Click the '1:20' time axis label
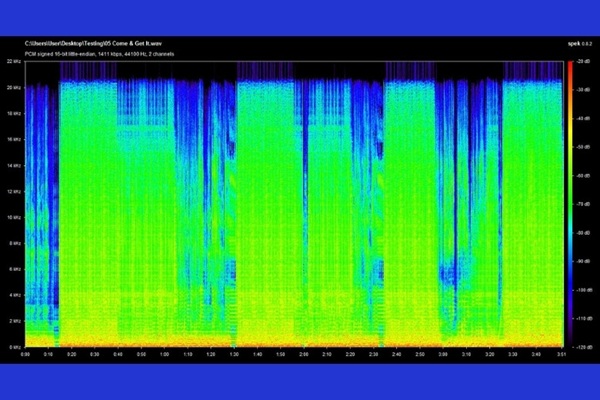Viewport: 600px width, 400px height. pos(211,354)
